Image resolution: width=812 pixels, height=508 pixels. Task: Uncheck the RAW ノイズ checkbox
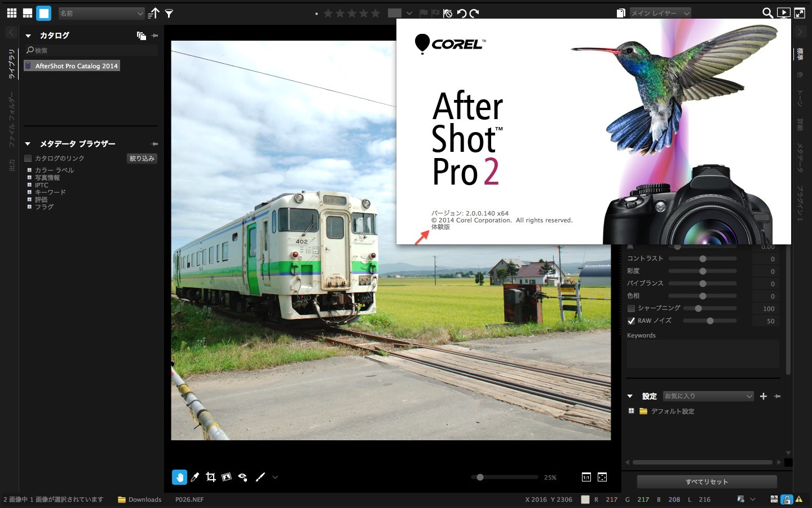(x=632, y=321)
